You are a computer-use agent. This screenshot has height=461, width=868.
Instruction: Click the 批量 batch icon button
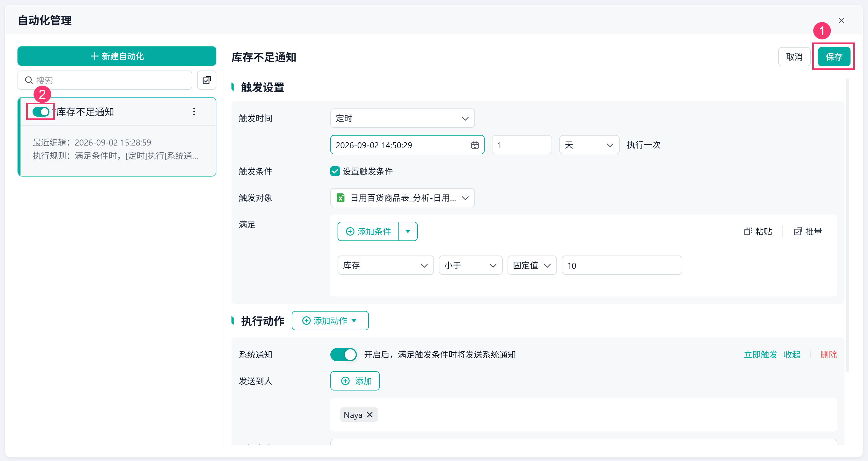(808, 231)
